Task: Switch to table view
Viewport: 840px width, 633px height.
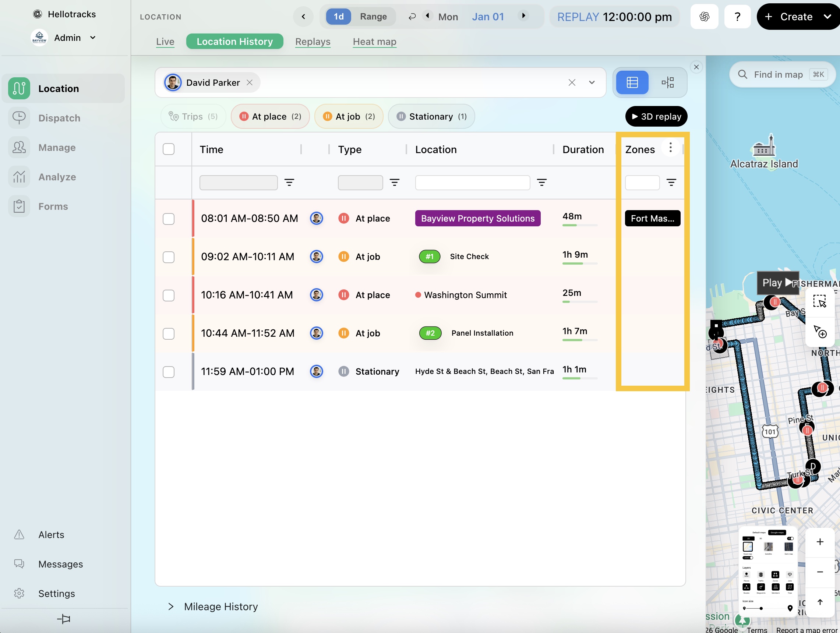Action: (632, 82)
